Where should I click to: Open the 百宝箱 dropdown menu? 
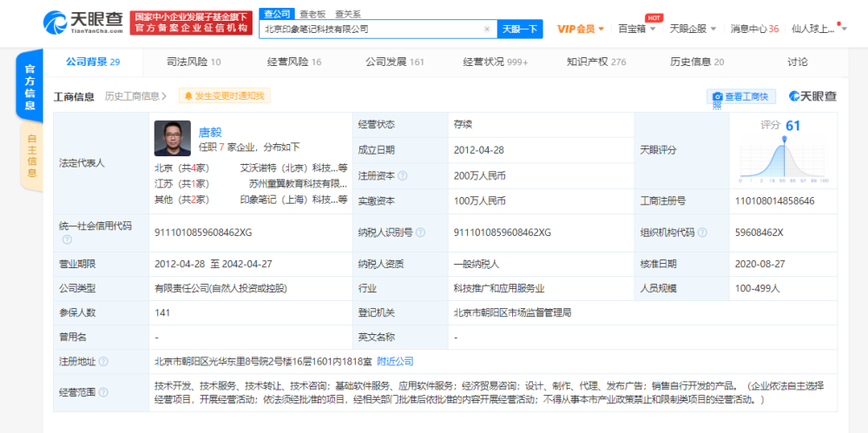[x=636, y=29]
